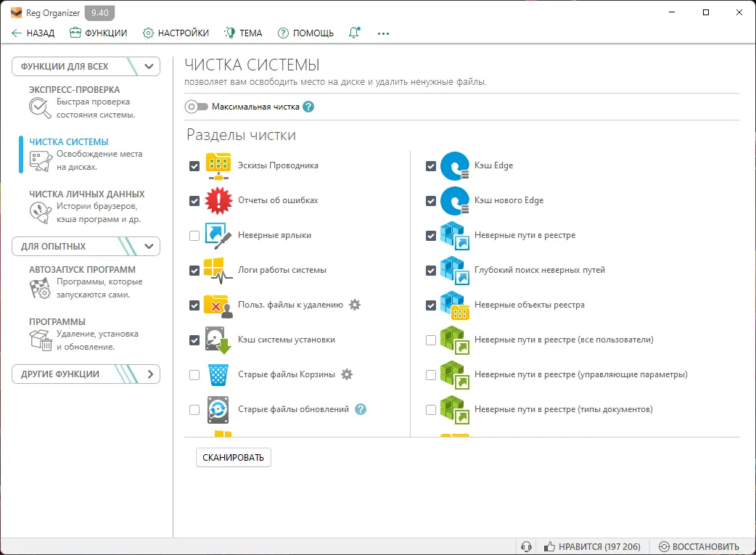Click the Эскизы Проводника thumbnails icon
The height and width of the screenshot is (555, 756).
click(x=218, y=166)
